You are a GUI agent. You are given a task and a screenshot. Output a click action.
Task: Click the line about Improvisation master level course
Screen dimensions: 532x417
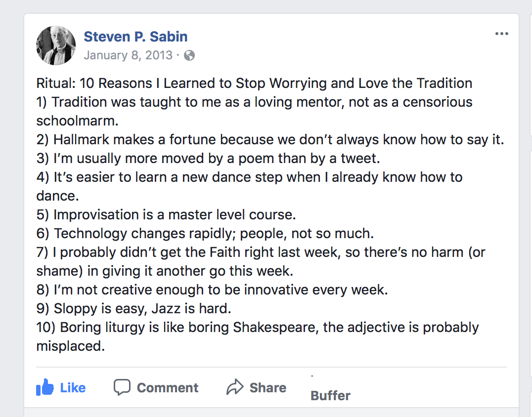pyautogui.click(x=166, y=215)
